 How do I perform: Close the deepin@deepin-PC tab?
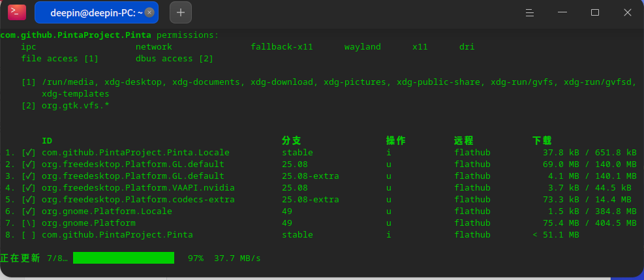pos(149,13)
